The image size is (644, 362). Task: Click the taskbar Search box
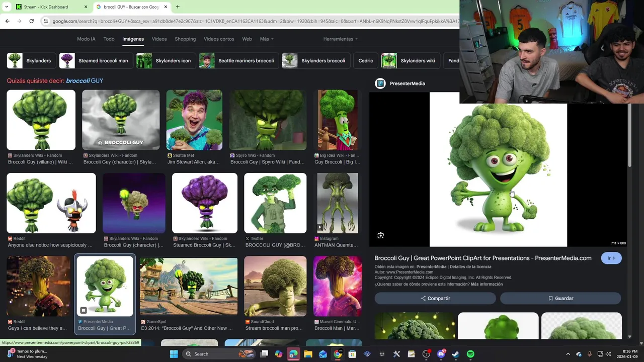[219, 354]
